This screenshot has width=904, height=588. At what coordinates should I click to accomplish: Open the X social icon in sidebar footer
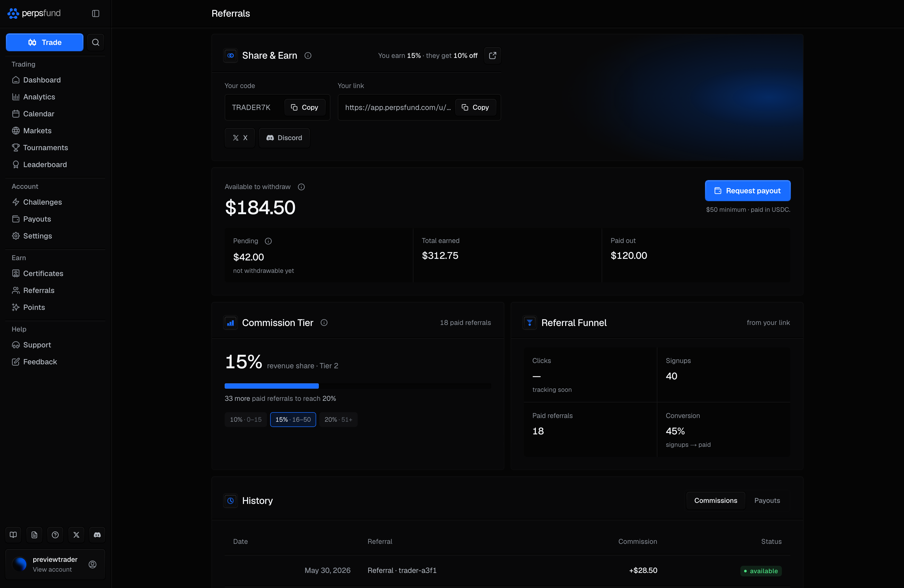76,535
